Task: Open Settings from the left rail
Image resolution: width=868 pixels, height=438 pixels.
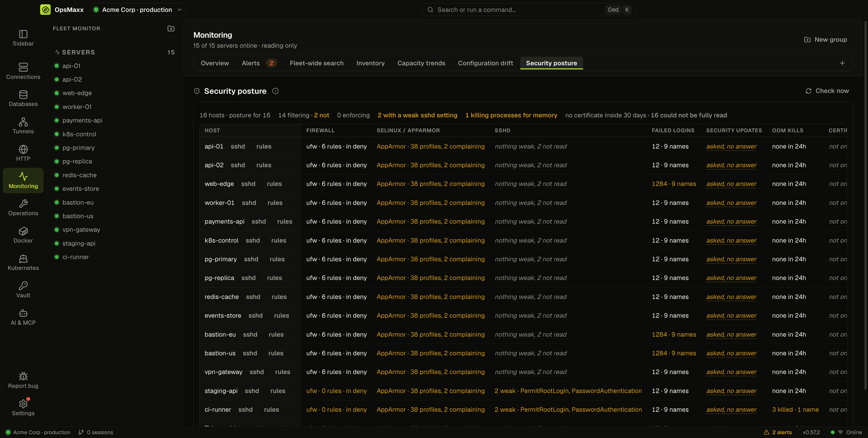Action: (x=23, y=408)
